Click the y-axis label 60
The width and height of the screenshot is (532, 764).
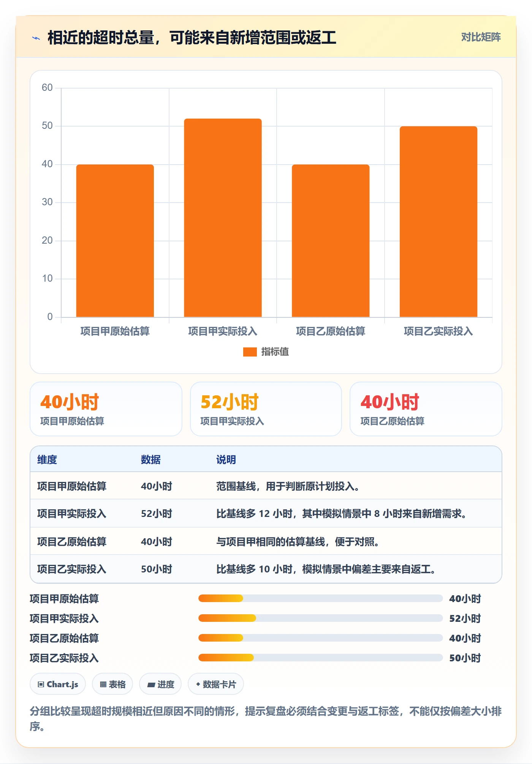point(47,88)
